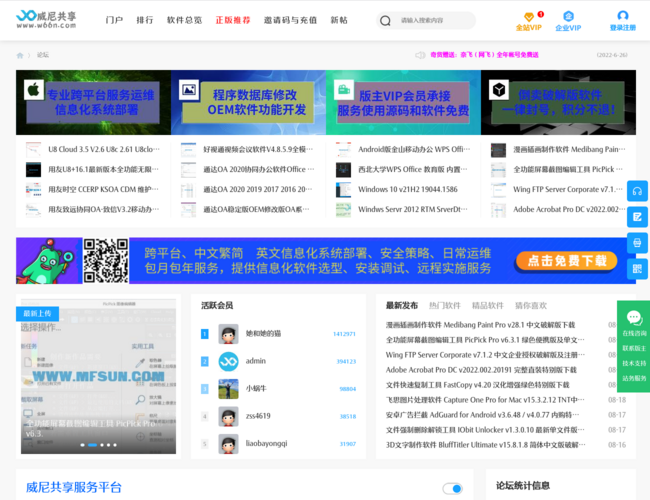Open the pink 奈飞 announcement link

(484, 55)
